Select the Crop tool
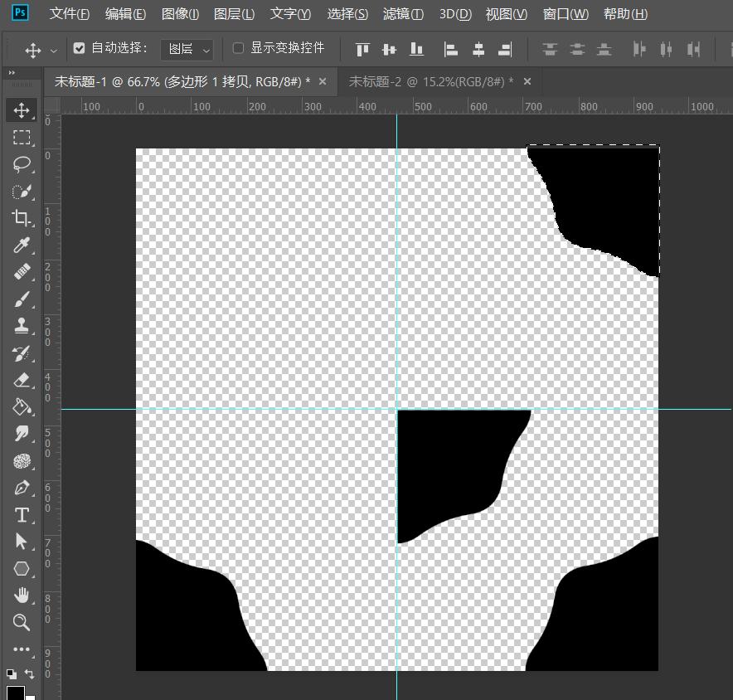 tap(22, 218)
